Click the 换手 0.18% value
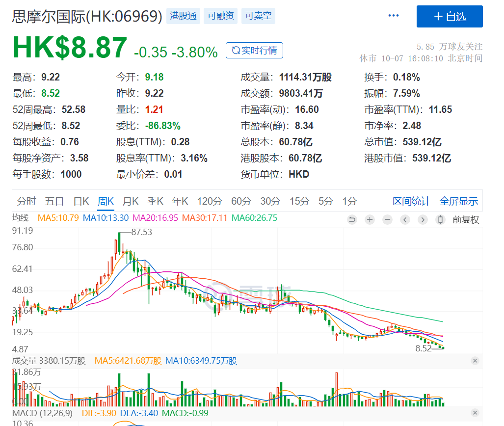504x426 pixels. tap(406, 77)
